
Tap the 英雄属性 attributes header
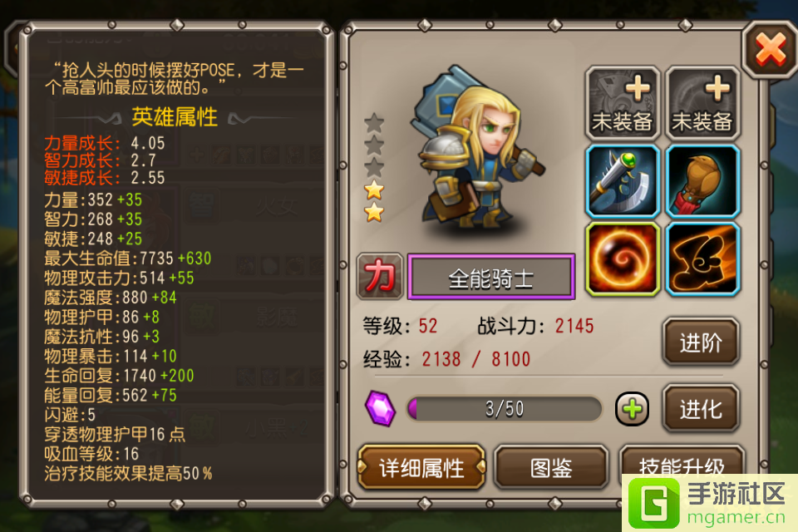point(175,117)
